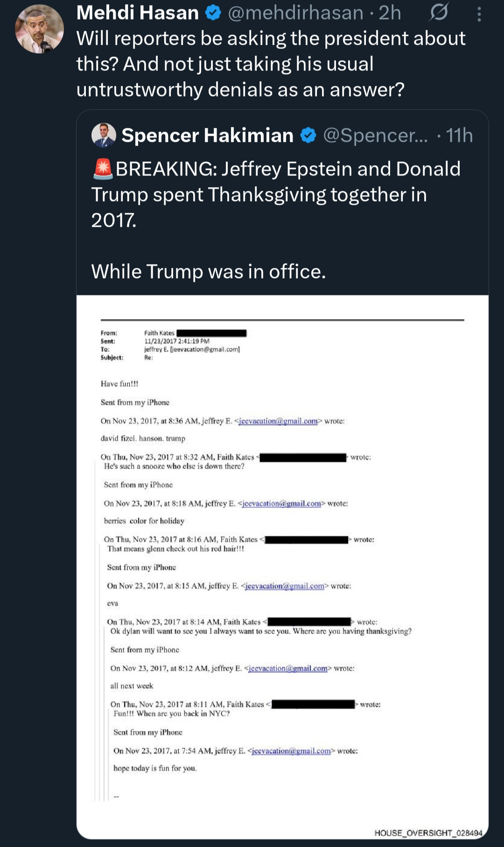Tap the truncated @Spencer... handle
The width and height of the screenshot is (504, 847).
click(x=375, y=136)
